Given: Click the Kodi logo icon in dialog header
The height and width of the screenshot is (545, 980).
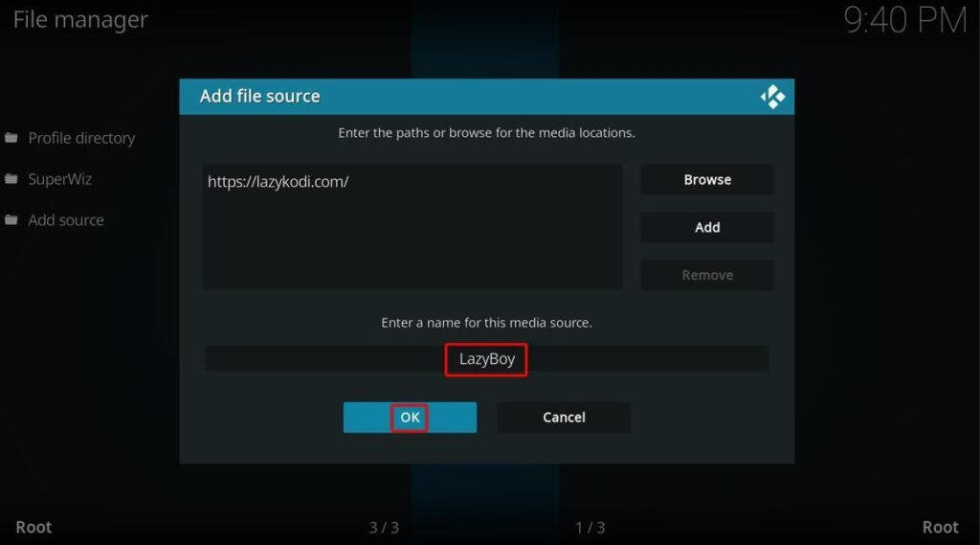Looking at the screenshot, I should click(772, 97).
